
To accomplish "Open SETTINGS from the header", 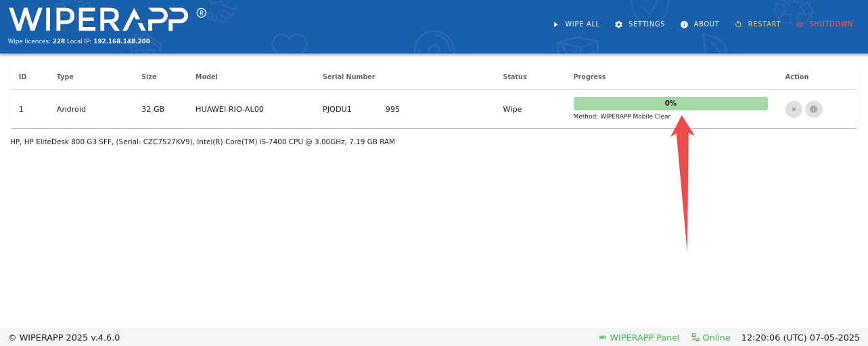I will 639,24.
